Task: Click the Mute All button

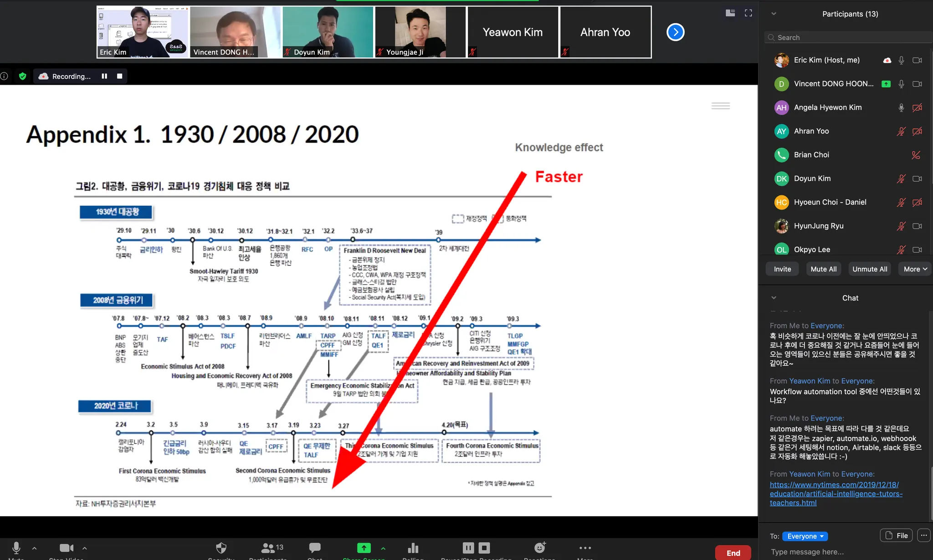Action: pyautogui.click(x=823, y=269)
